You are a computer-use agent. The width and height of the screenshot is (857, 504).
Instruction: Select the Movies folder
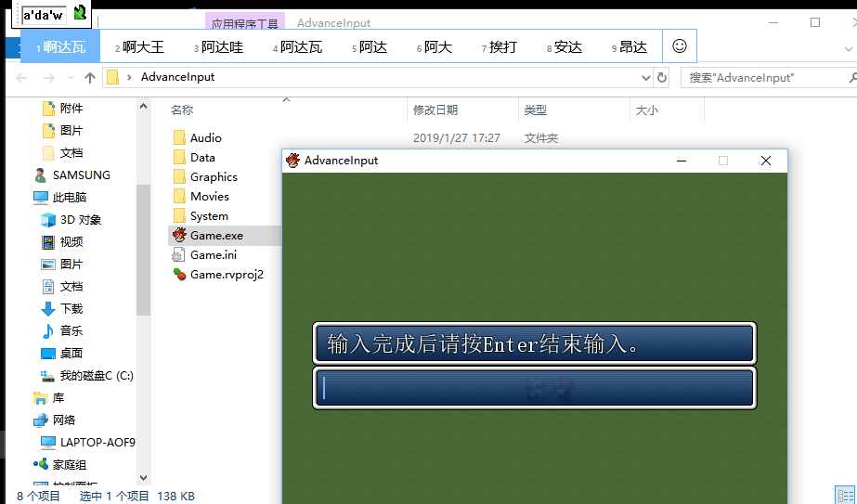209,196
